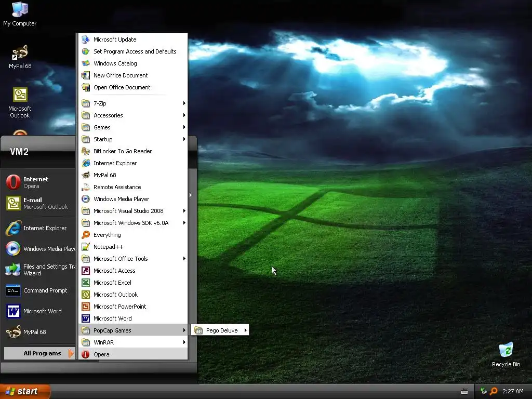Click the Command Prompt icon
The width and height of the screenshot is (532, 399).
click(13, 290)
